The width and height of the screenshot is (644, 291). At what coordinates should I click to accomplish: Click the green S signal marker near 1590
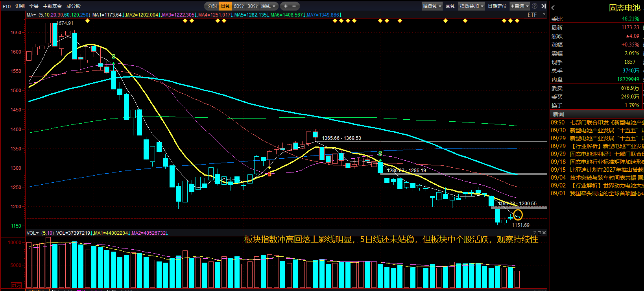coord(113,57)
